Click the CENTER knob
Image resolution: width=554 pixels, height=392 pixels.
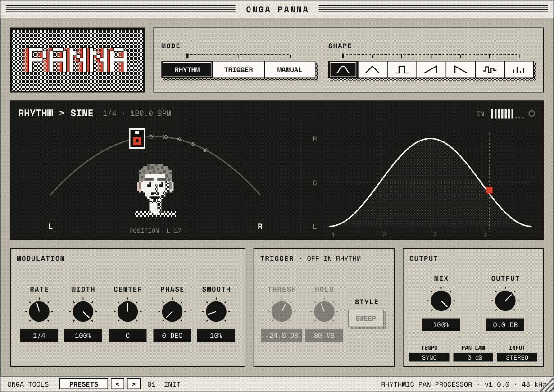click(127, 311)
